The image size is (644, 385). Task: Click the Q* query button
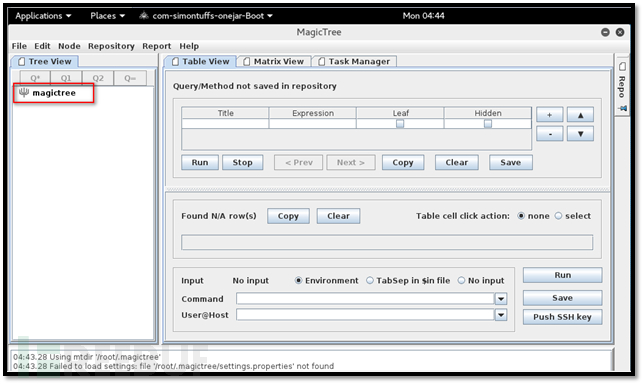35,78
